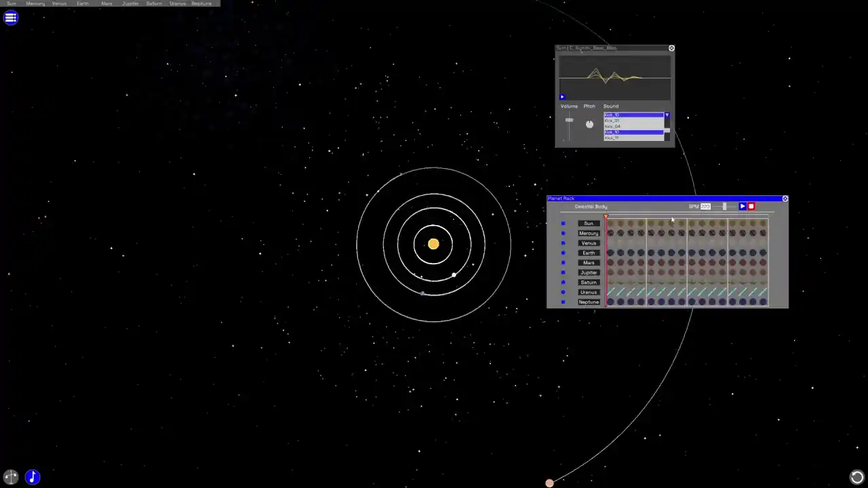This screenshot has height=488, width=868.
Task: Click the Mercury button in Planet Rack
Action: (589, 233)
